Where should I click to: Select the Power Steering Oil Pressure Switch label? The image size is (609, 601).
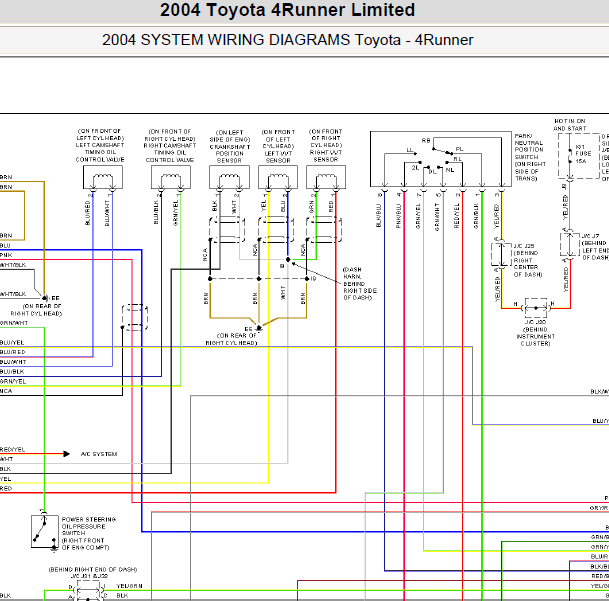(x=89, y=533)
